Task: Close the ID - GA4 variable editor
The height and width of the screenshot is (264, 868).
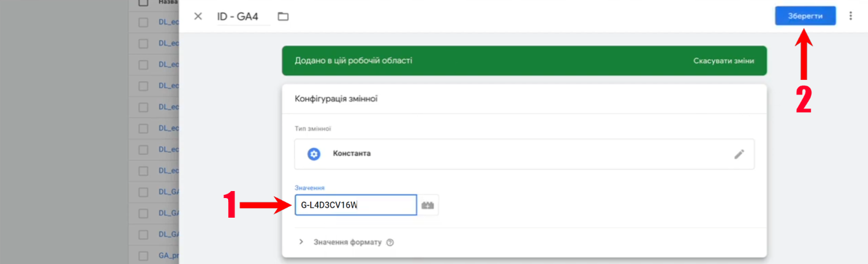Action: [x=198, y=16]
